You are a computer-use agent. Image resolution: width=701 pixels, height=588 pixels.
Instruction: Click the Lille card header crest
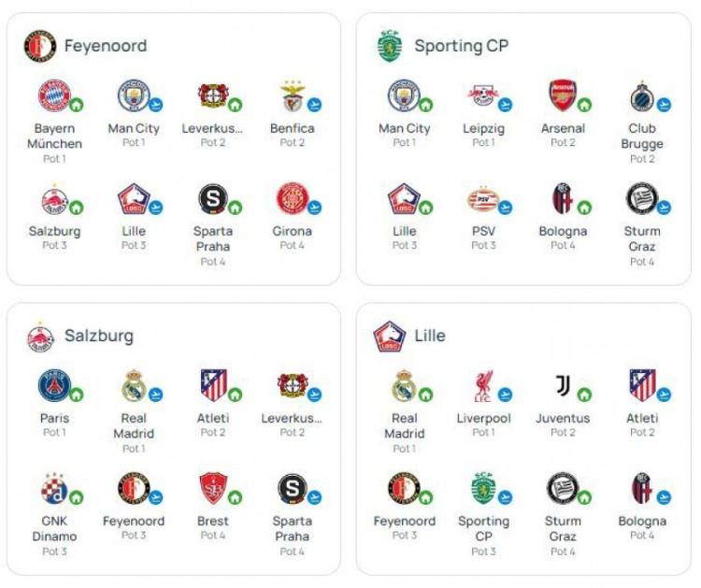pos(389,336)
